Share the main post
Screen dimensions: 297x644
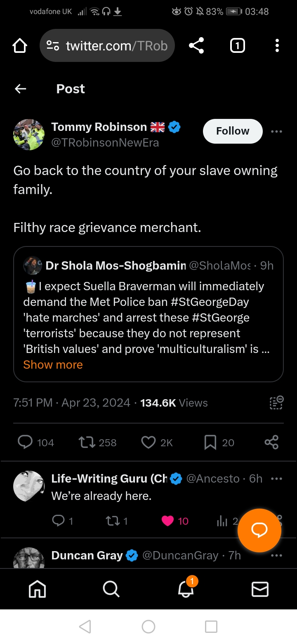point(271,443)
